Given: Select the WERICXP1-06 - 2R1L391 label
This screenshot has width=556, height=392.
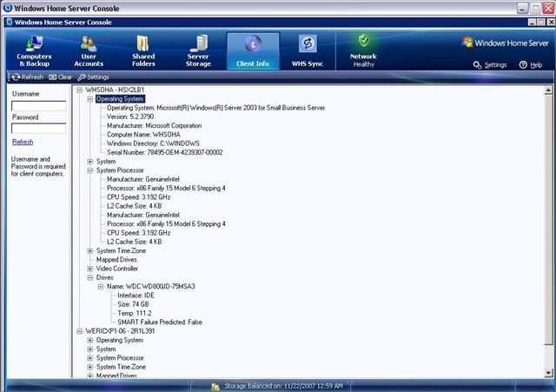Looking at the screenshot, I should 120,331.
